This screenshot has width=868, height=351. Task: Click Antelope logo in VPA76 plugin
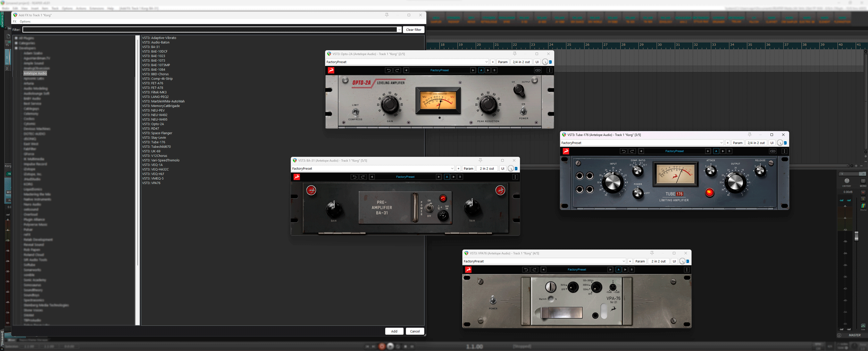[468, 269]
